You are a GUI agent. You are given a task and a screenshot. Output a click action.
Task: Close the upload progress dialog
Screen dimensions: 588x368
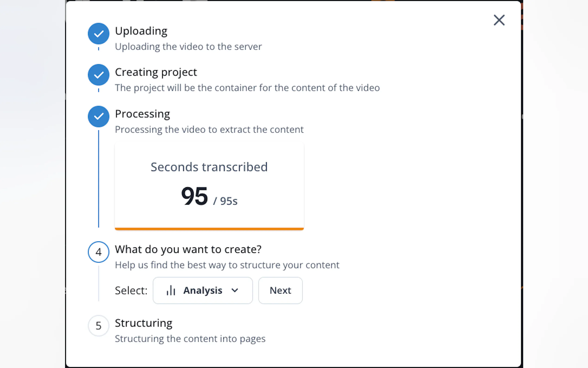[x=499, y=20]
